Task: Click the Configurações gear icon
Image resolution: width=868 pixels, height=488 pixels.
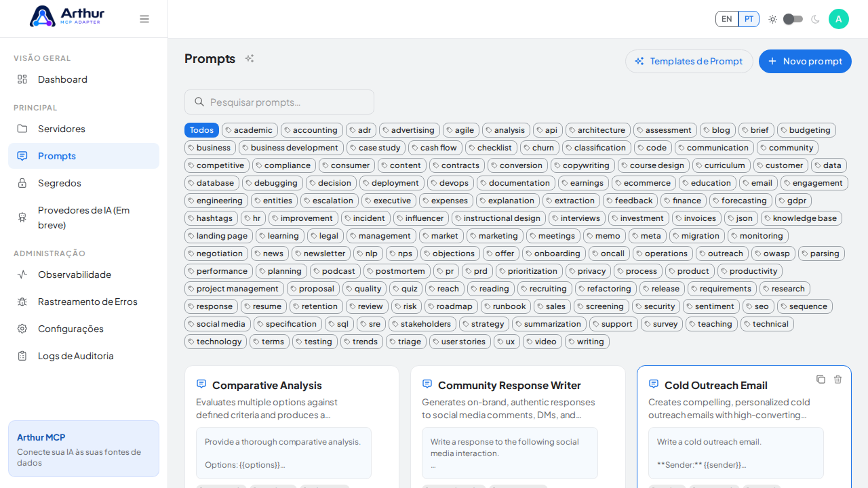Action: click(x=22, y=329)
